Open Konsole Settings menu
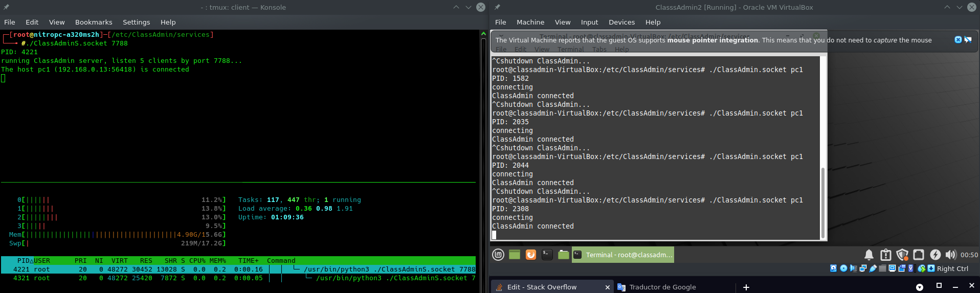 pyautogui.click(x=137, y=22)
